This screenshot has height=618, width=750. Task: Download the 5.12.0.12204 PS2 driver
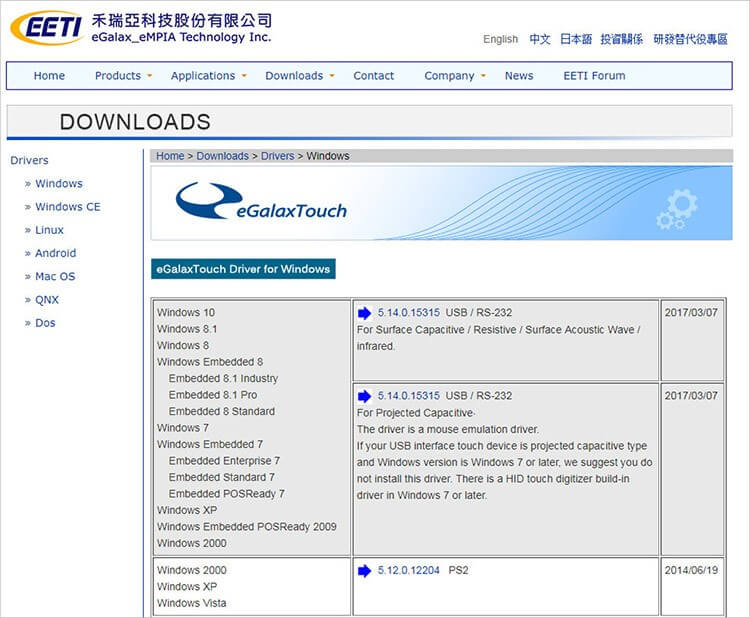point(408,571)
